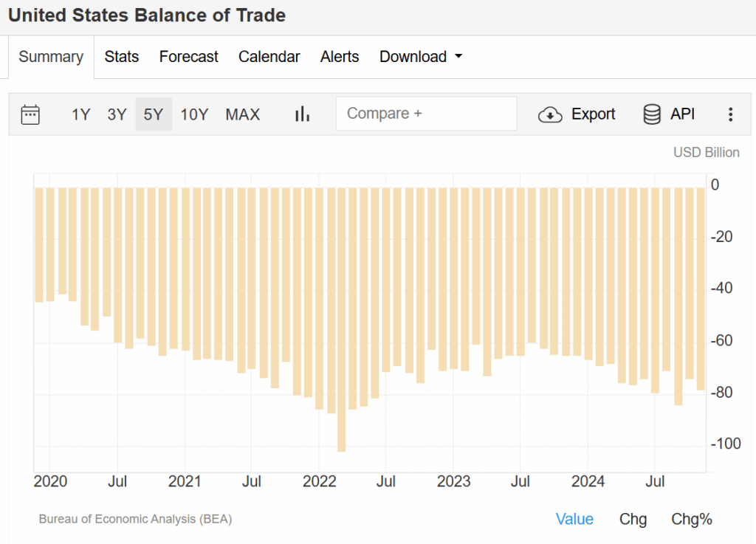This screenshot has width=756, height=544.
Task: Switch to the Stats tab
Action: [122, 57]
